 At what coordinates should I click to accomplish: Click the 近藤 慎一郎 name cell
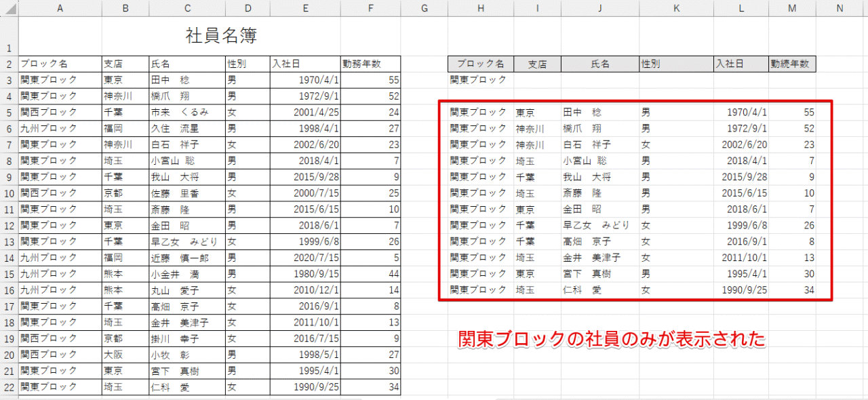tap(187, 258)
